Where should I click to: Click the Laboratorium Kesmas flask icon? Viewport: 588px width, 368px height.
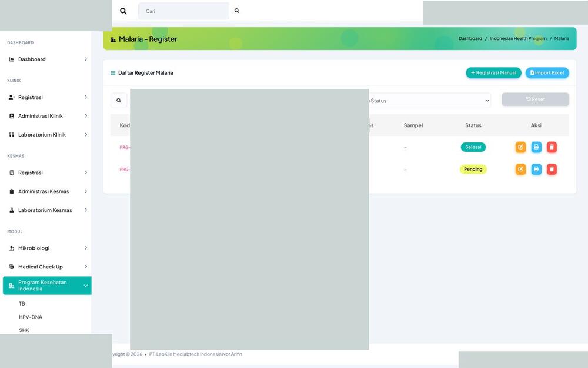point(12,210)
